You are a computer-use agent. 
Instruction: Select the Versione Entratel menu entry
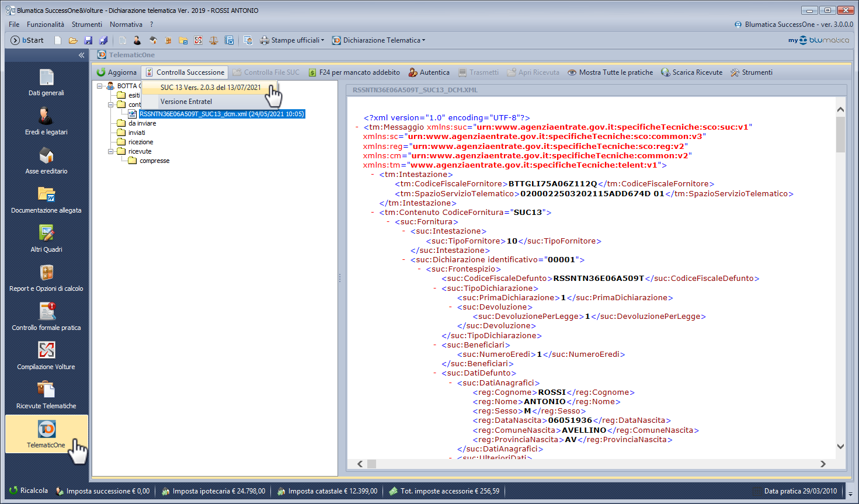click(x=186, y=102)
